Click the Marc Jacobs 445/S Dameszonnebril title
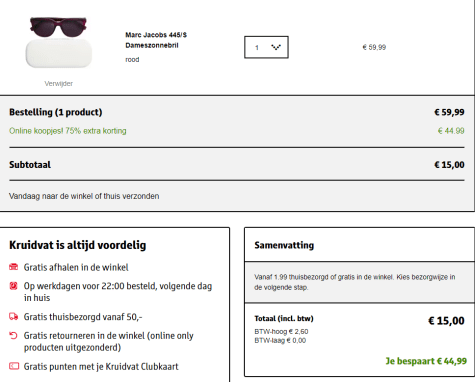 (x=156, y=40)
